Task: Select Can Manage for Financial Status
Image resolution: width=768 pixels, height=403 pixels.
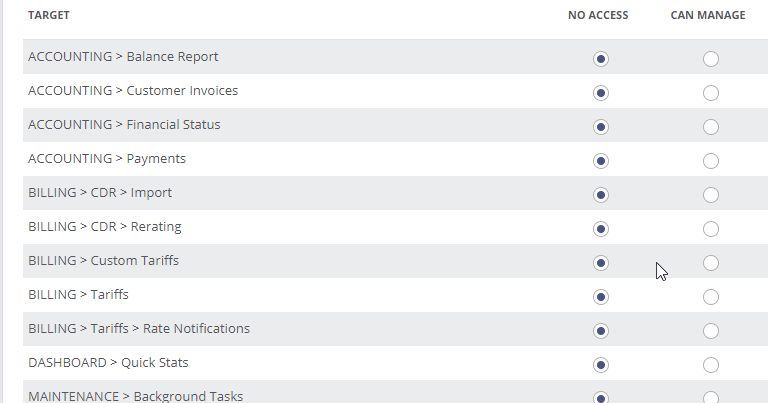Action: click(x=711, y=127)
